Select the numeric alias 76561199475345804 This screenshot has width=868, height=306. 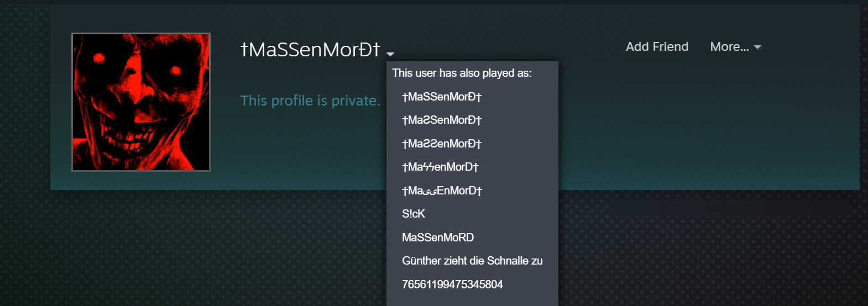452,284
